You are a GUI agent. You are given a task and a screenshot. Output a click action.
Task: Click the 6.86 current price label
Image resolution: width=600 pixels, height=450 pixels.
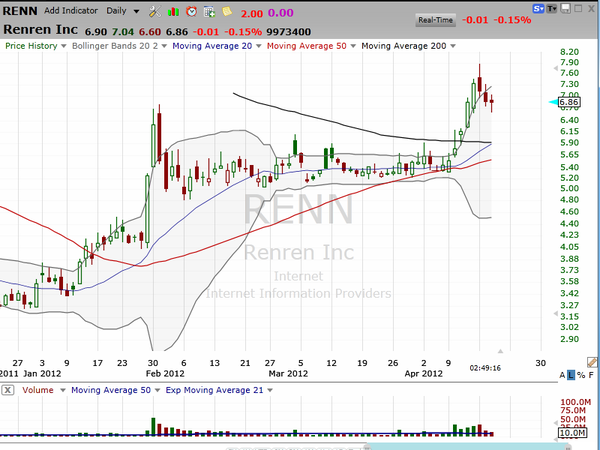coord(569,102)
